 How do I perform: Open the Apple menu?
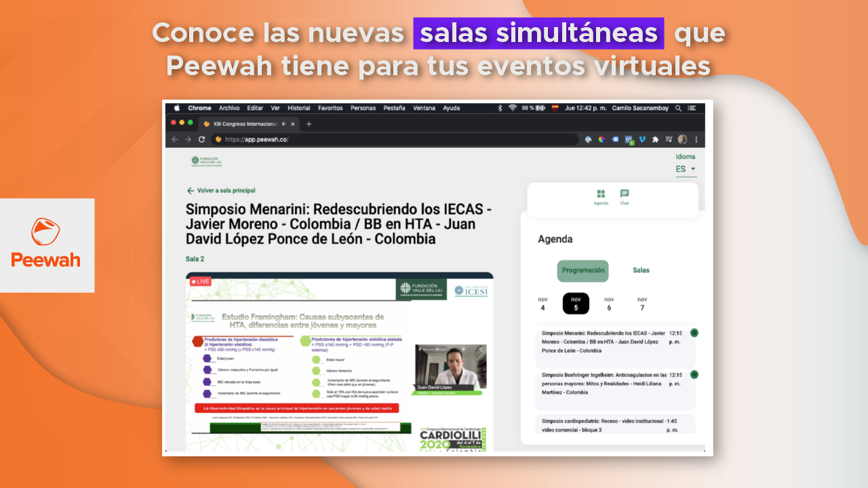(x=177, y=108)
